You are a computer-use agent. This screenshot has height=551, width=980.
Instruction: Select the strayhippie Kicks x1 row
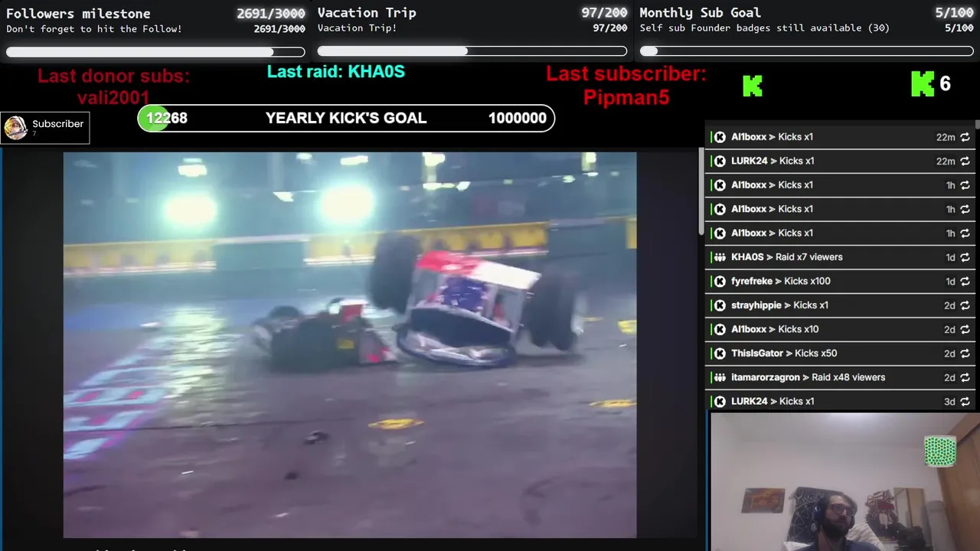840,305
